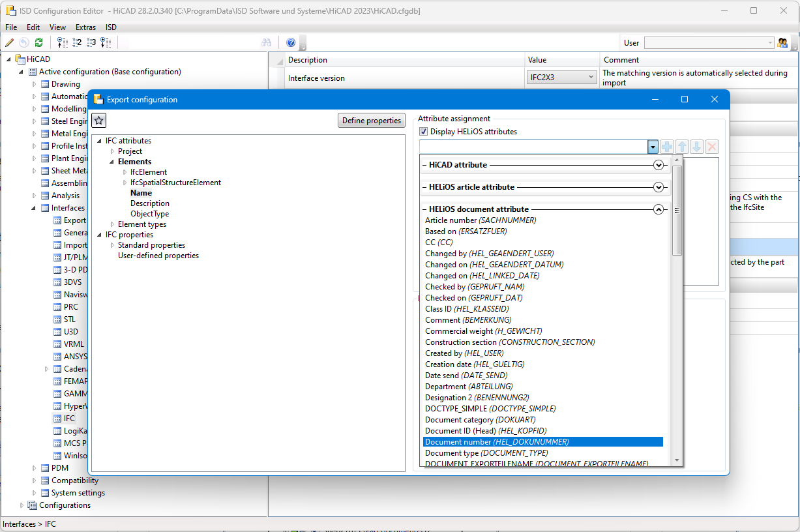800x532 pixels.
Task: Click the undo arrow toolbar icon
Action: (24, 42)
